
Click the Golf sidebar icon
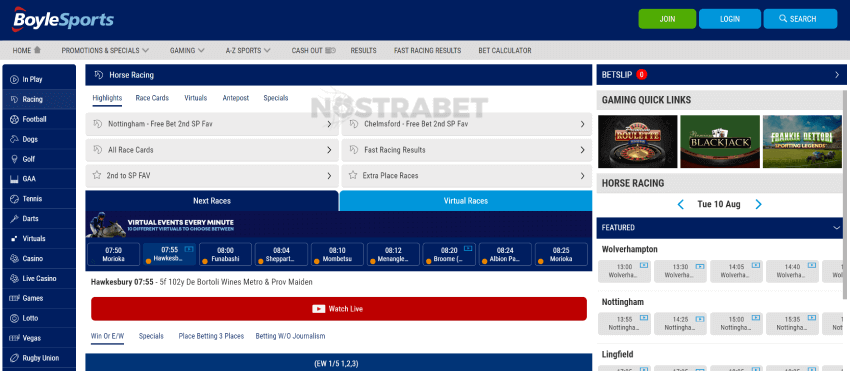14,159
